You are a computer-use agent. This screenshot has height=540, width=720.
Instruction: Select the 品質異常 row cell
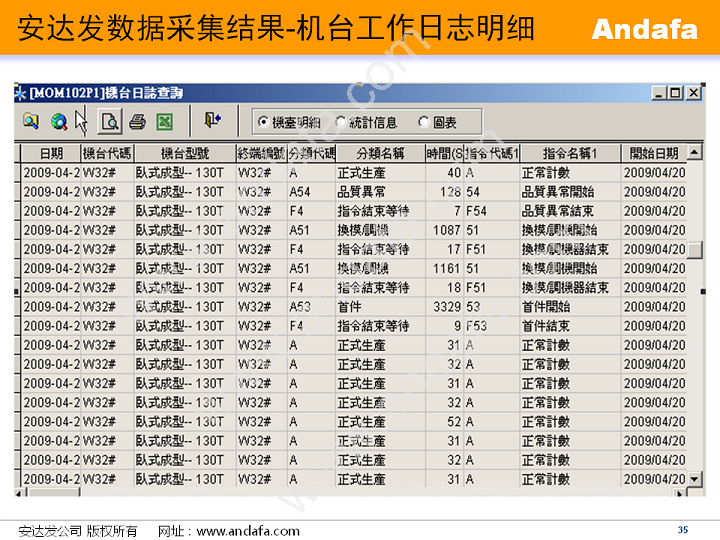click(x=361, y=192)
